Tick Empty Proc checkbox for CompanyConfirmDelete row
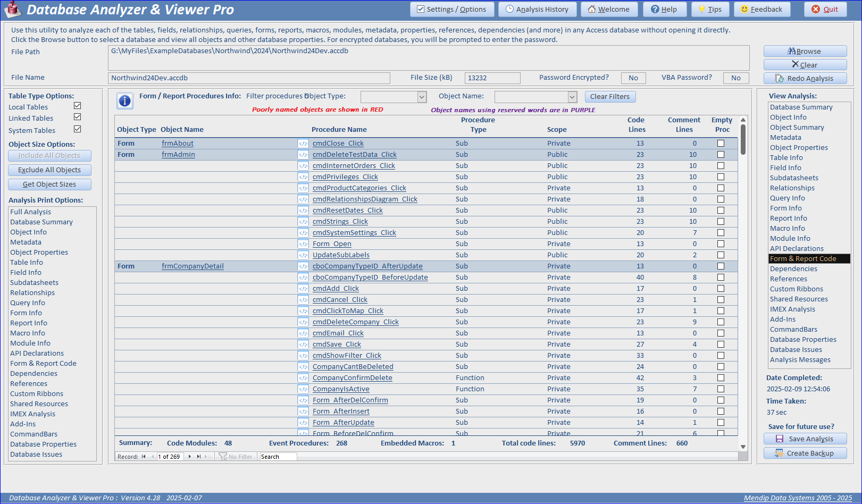 (x=721, y=378)
